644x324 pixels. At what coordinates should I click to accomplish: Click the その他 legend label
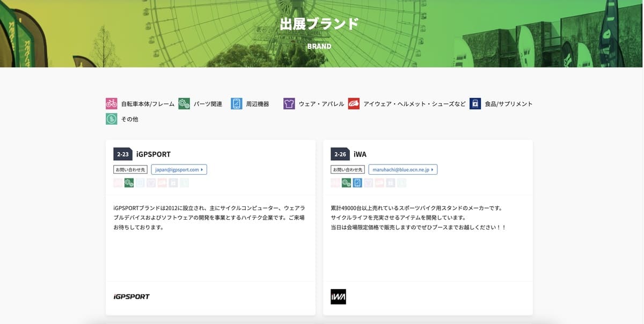(x=130, y=119)
